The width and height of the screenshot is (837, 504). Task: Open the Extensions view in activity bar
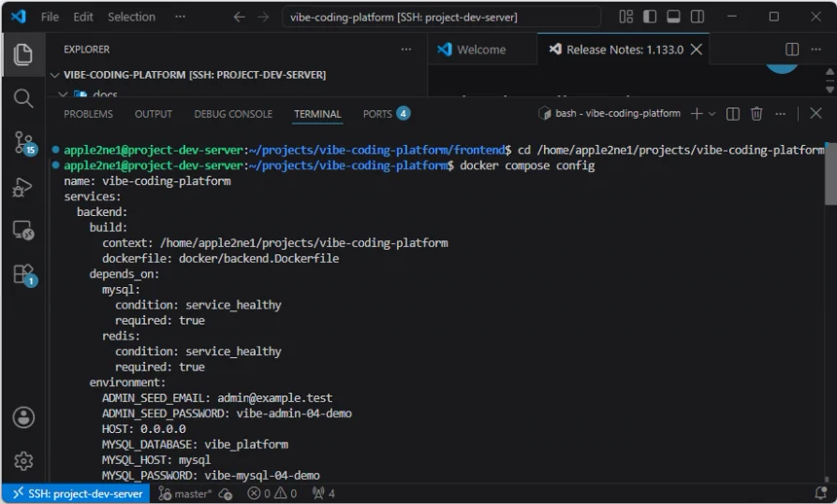click(24, 274)
